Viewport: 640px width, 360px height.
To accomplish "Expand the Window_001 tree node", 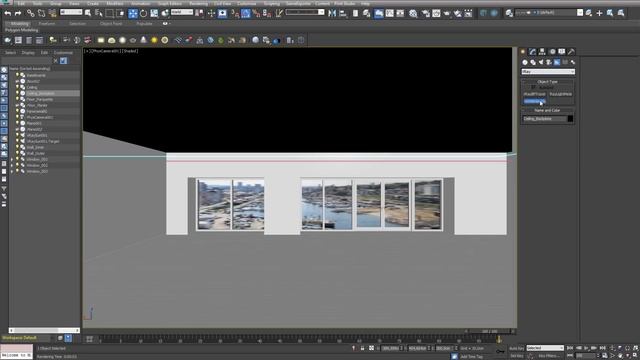I will coord(12,160).
